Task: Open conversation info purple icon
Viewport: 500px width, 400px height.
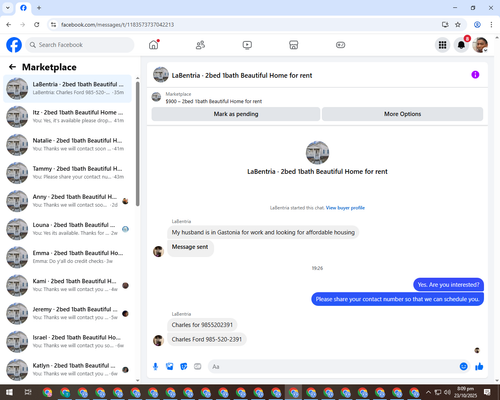Action: [475, 75]
